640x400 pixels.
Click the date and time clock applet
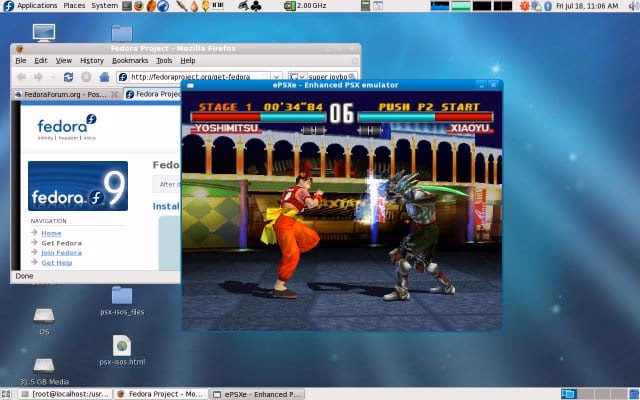[587, 6]
